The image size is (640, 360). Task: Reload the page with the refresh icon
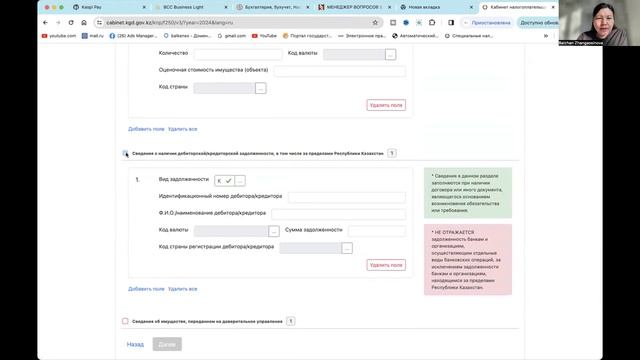pyautogui.click(x=71, y=23)
